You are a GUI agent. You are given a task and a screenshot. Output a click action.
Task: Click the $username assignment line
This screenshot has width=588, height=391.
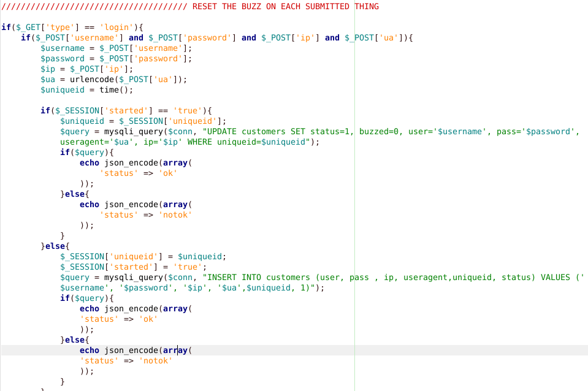tap(116, 48)
